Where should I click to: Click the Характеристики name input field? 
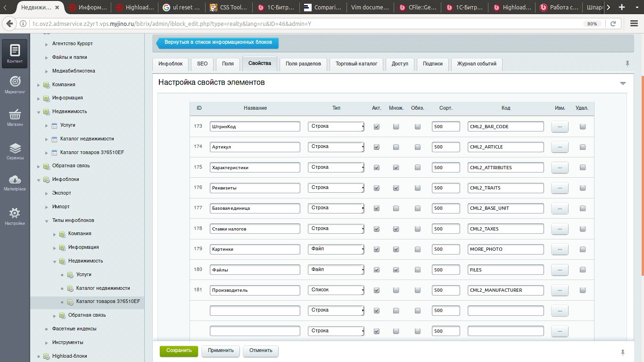[255, 167]
